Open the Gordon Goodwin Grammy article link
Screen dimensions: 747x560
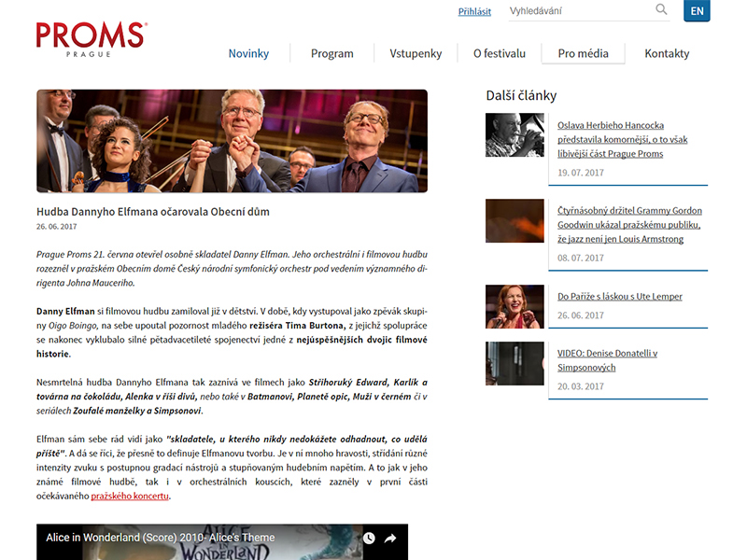click(629, 225)
